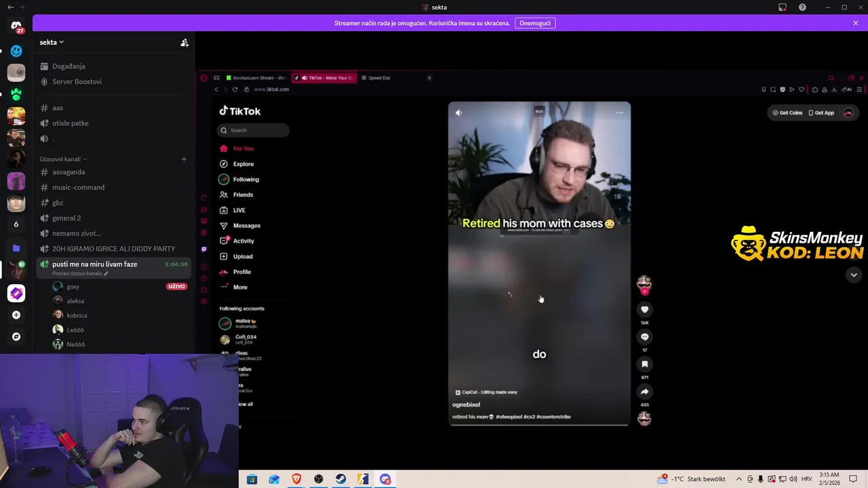Viewport: 868px width, 488px height.
Task: Open TikTok video comments
Action: [x=645, y=337]
